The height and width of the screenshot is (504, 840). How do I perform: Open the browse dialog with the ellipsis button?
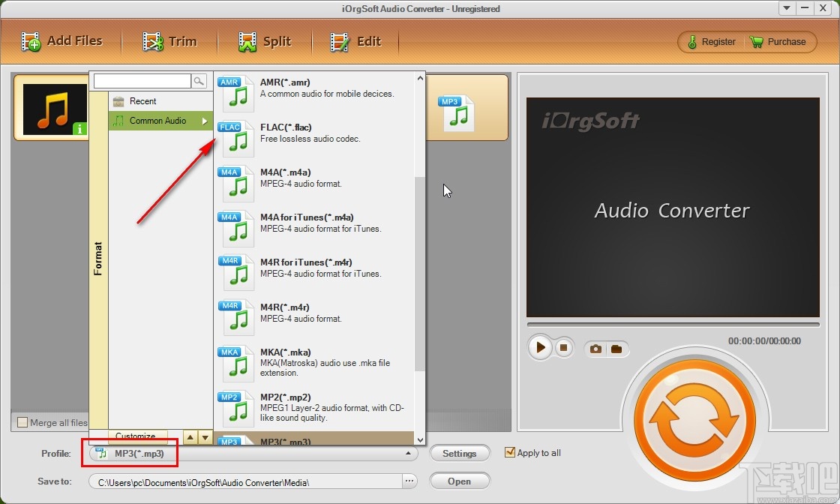click(x=409, y=481)
